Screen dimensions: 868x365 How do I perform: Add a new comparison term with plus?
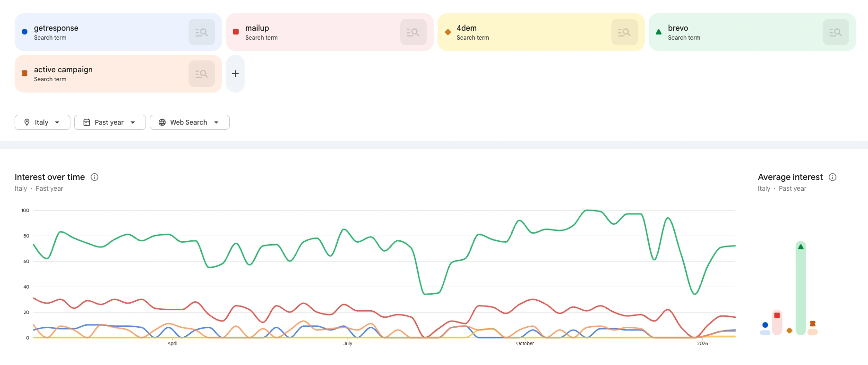(x=235, y=74)
